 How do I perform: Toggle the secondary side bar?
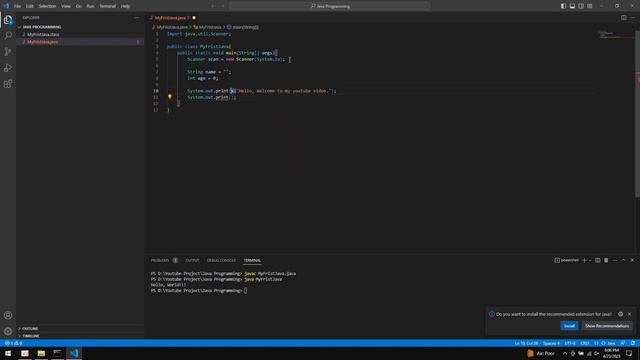pyautogui.click(x=581, y=6)
